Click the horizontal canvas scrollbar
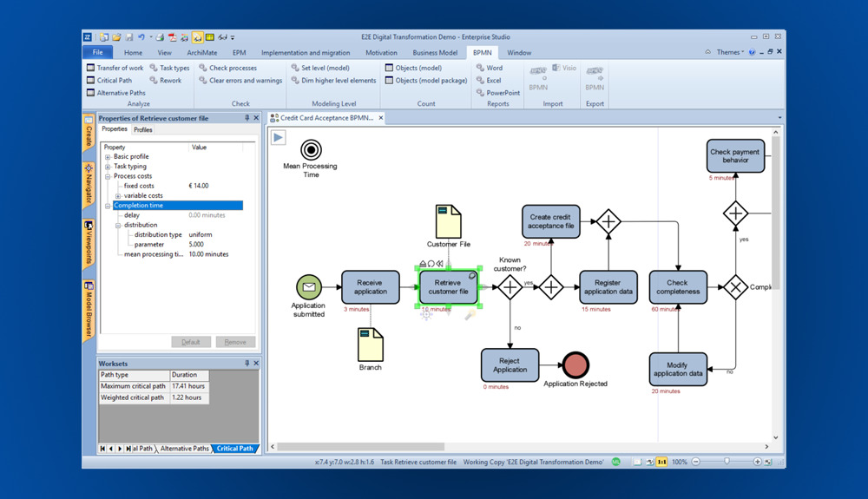The width and height of the screenshot is (868, 499). 360,446
